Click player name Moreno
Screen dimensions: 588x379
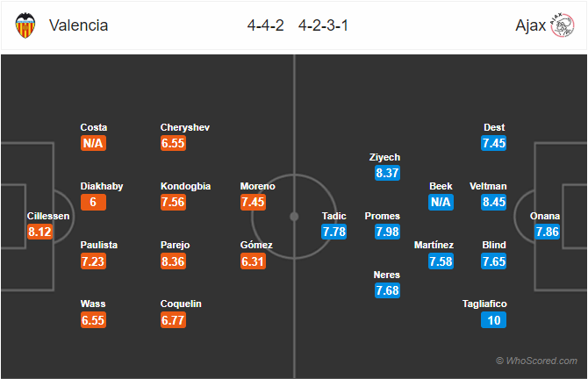point(257,187)
